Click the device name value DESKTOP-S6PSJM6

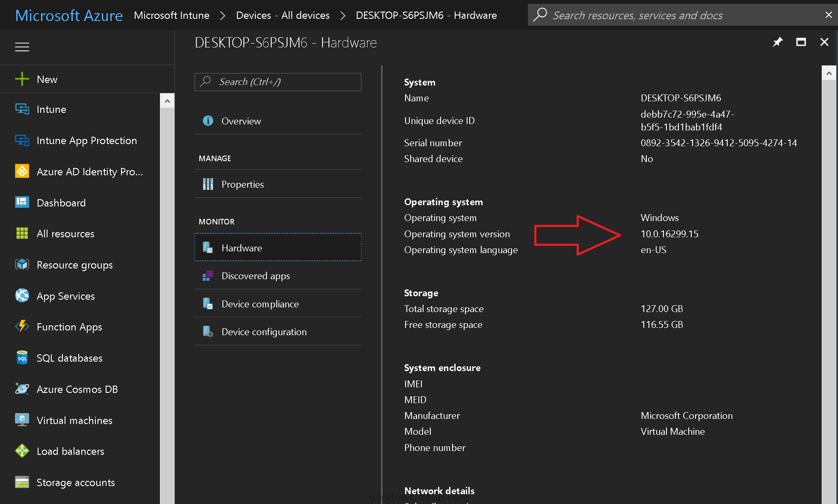(x=681, y=98)
